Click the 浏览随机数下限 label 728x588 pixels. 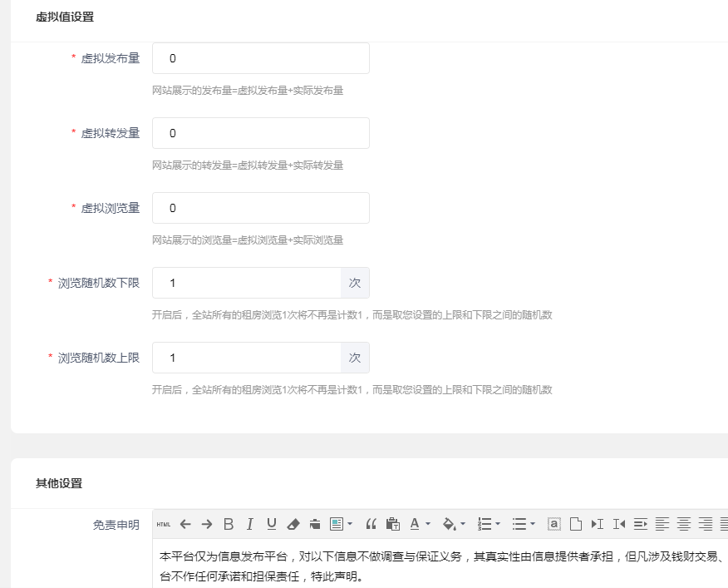(98, 283)
